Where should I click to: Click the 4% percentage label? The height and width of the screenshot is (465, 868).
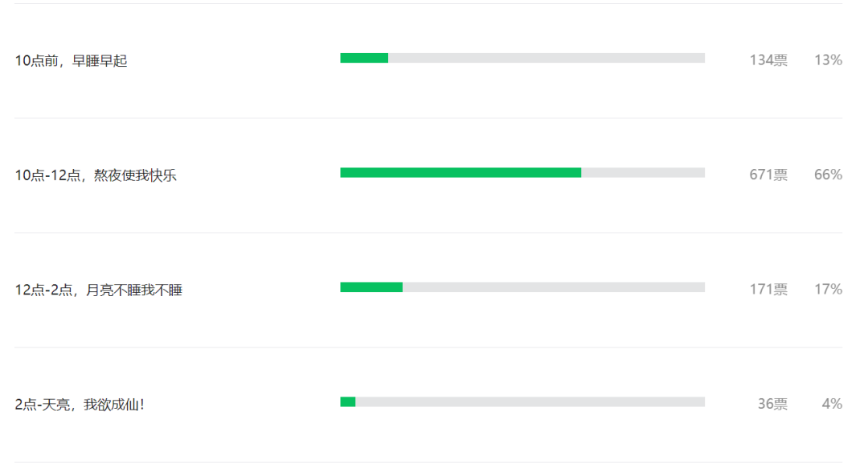(832, 404)
